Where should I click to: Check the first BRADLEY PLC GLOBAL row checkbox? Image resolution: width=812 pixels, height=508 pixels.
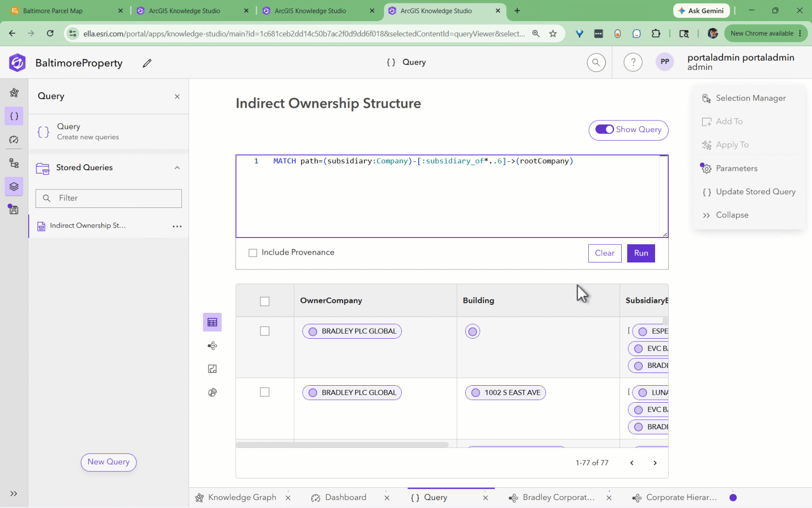[265, 331]
